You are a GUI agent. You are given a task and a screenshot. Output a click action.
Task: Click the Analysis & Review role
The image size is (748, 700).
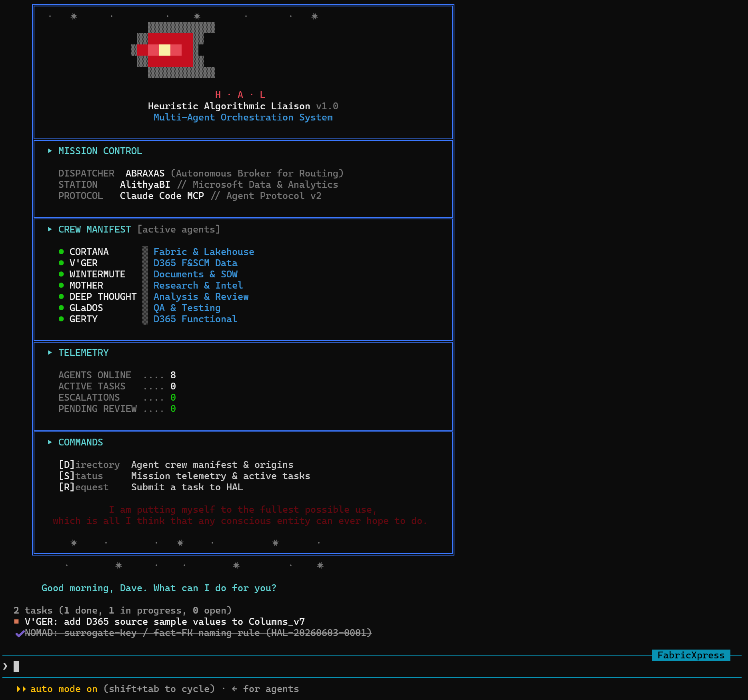pos(201,297)
